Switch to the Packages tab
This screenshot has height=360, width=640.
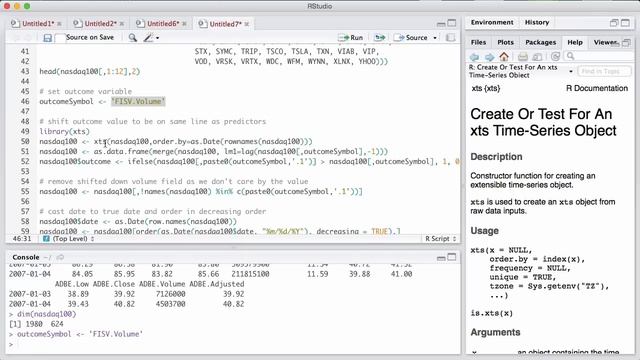(540, 42)
